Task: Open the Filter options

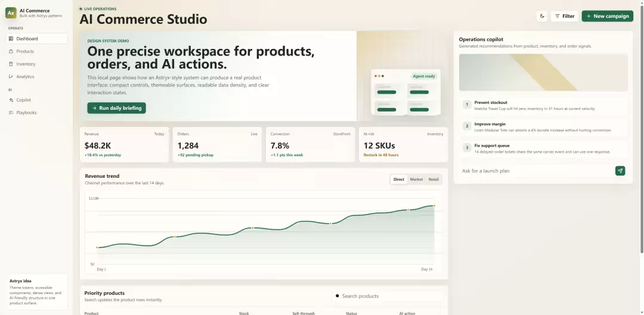Action: pyautogui.click(x=564, y=16)
